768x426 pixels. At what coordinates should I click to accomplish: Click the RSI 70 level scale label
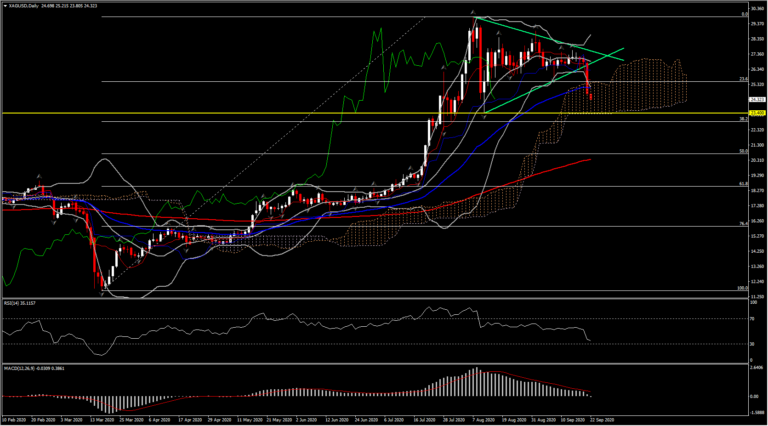pyautogui.click(x=752, y=318)
